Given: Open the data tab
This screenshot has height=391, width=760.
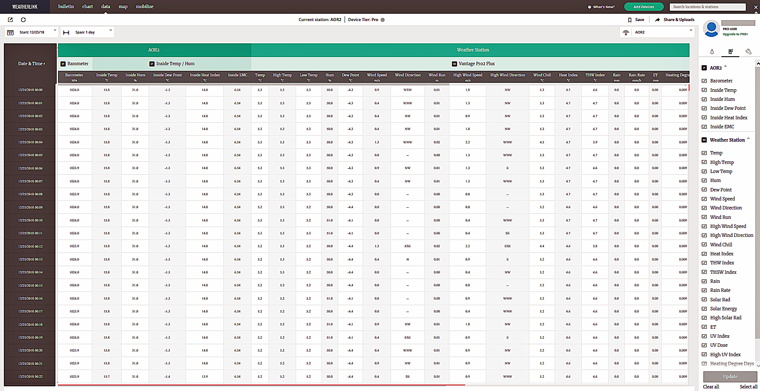Looking at the screenshot, I should click(106, 7).
